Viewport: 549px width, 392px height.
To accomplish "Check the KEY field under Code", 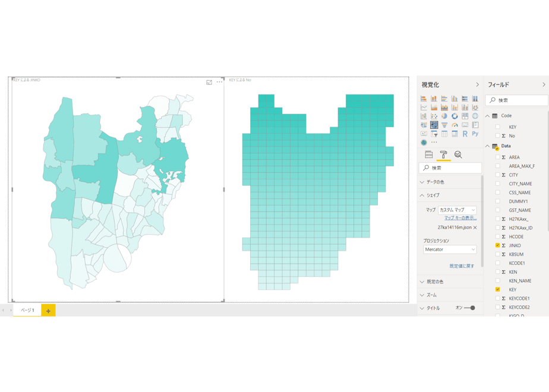I will (x=497, y=127).
